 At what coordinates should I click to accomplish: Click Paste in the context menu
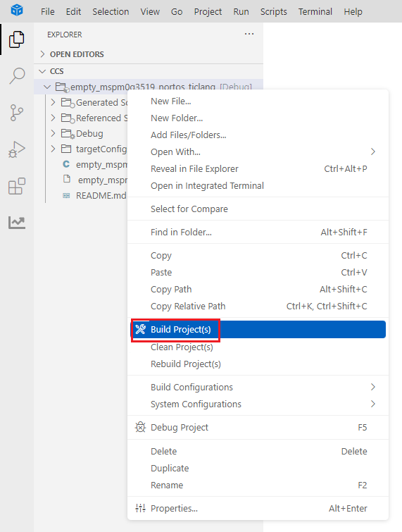click(x=258, y=273)
